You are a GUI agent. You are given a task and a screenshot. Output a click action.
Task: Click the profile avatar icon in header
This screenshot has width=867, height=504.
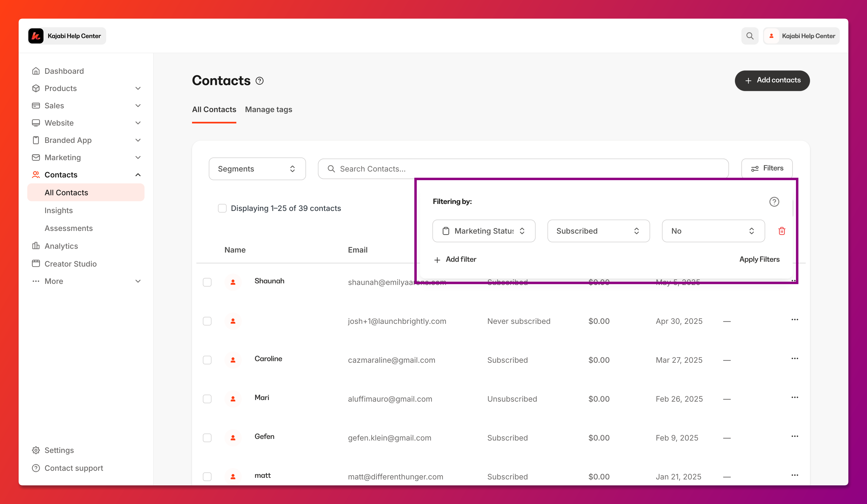[771, 36]
